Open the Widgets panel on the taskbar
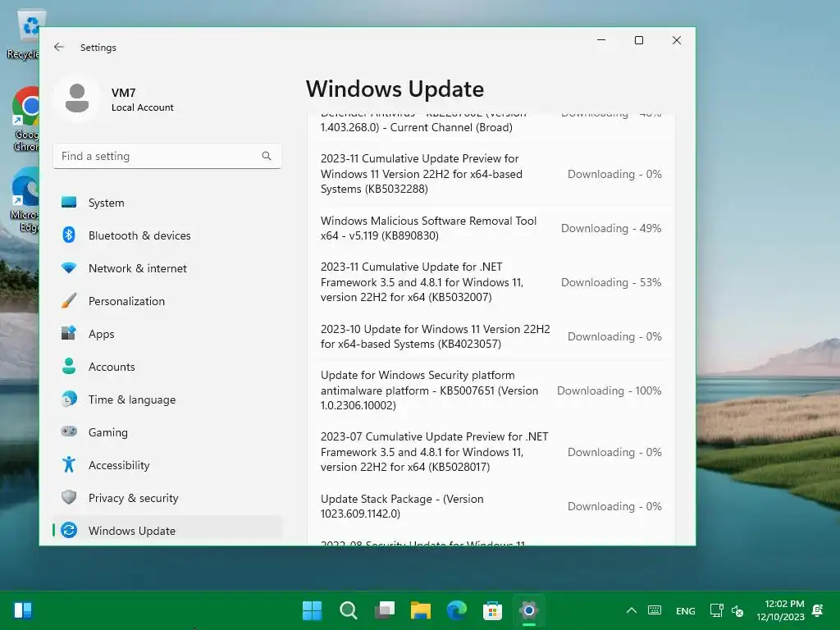Viewport: 840px width, 630px height. (x=23, y=610)
